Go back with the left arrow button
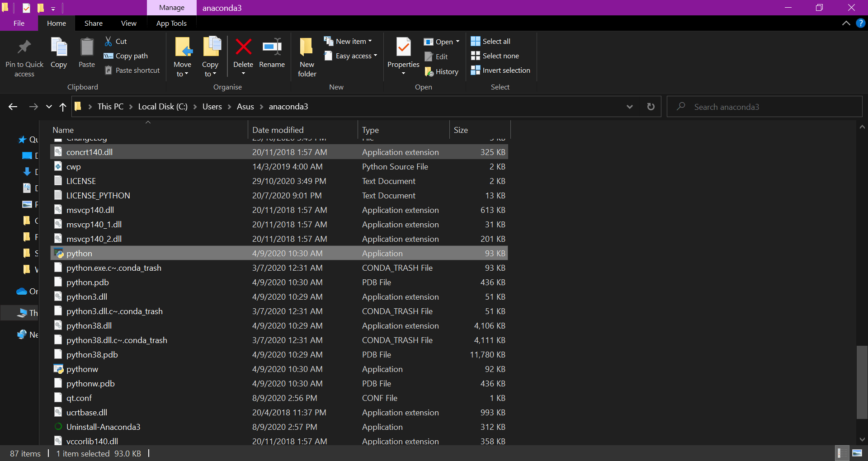 (13, 107)
